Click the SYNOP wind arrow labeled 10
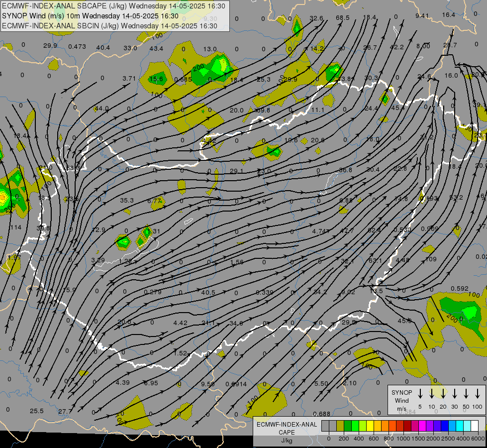 coord(431,393)
